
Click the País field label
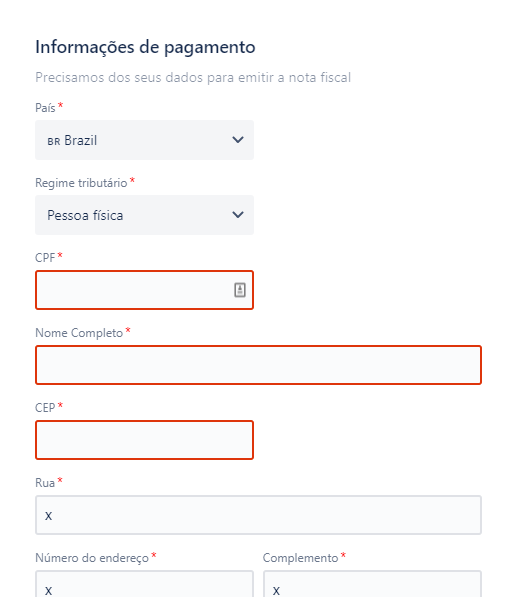[45, 108]
